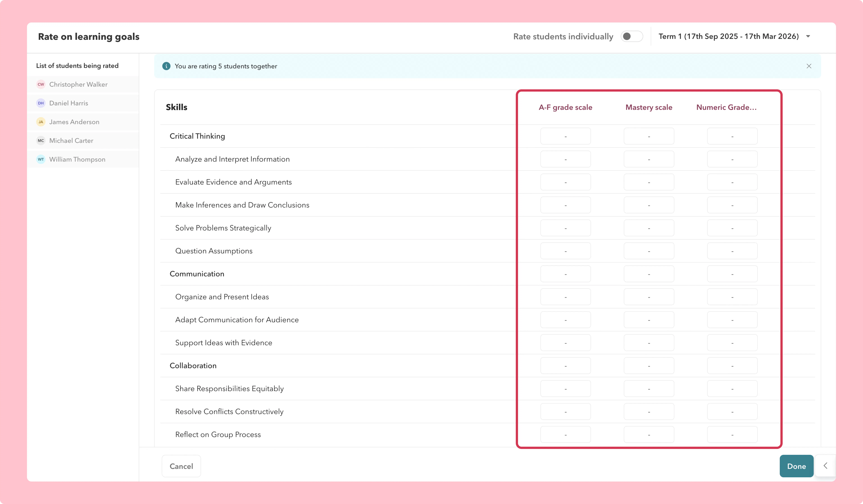The image size is (863, 504).
Task: Click the Mastery scale column header
Action: point(649,107)
